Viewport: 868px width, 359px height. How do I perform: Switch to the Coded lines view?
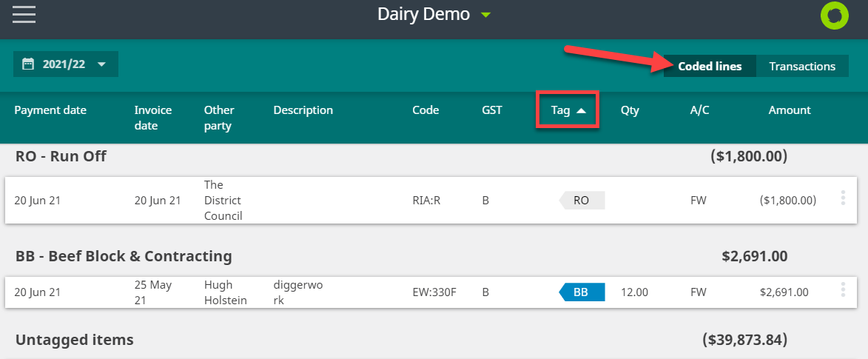(710, 67)
